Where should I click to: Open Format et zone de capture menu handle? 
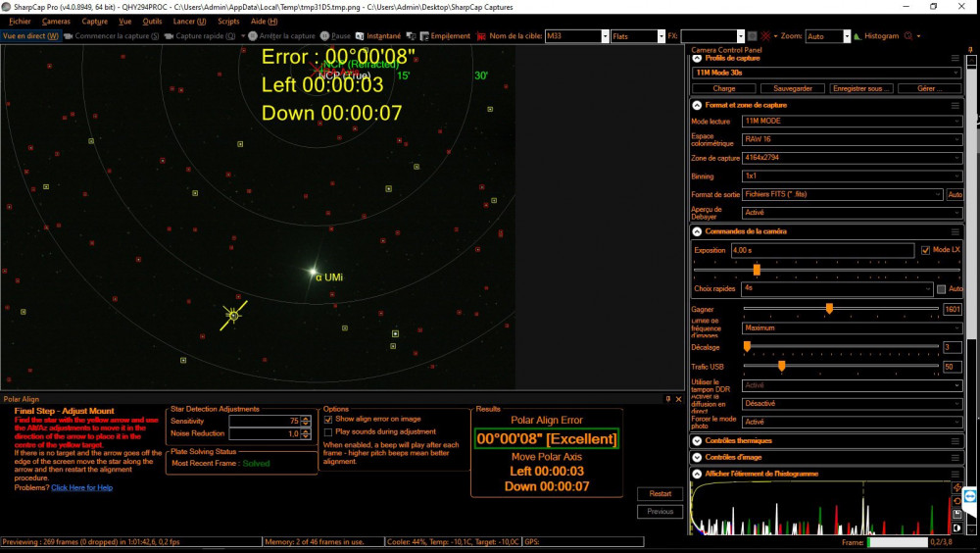(x=955, y=106)
